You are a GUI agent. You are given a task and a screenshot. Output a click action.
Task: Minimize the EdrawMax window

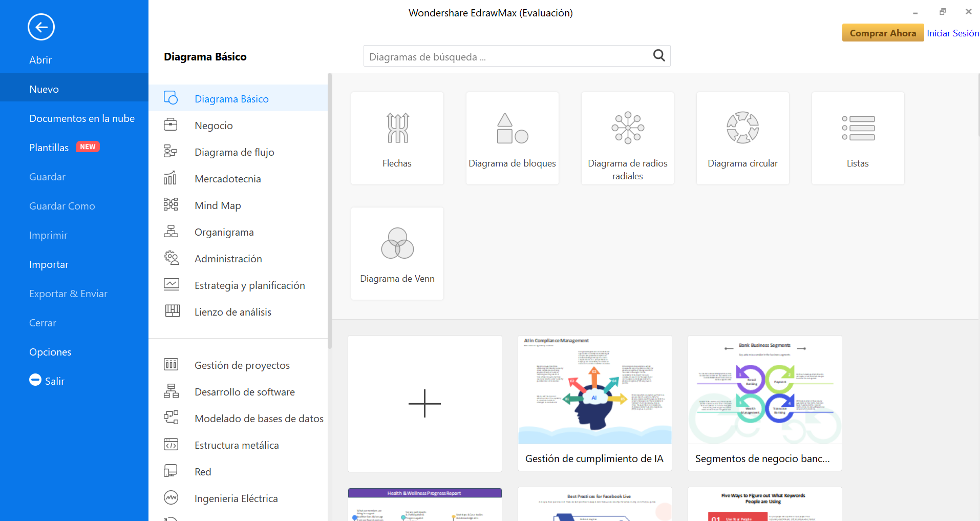click(x=915, y=13)
